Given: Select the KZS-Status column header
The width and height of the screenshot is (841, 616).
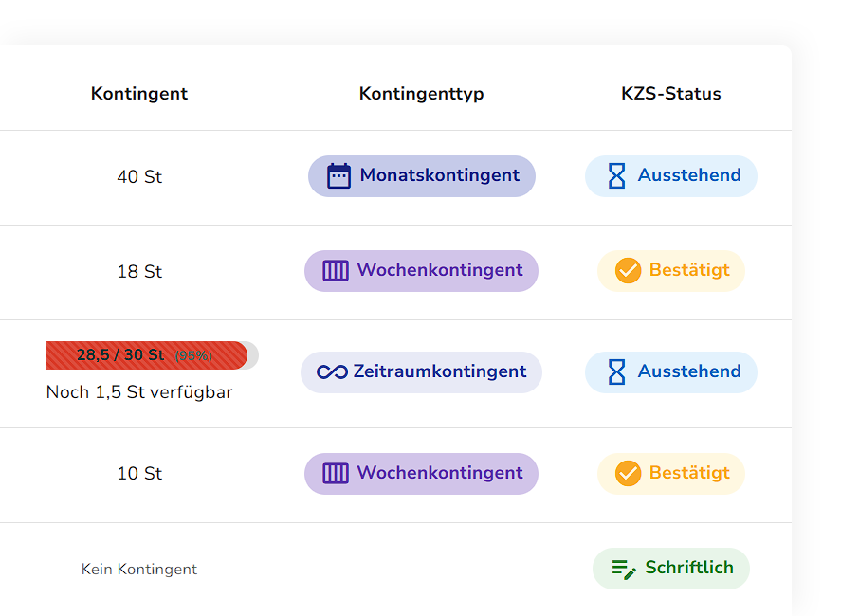Looking at the screenshot, I should point(670,94).
